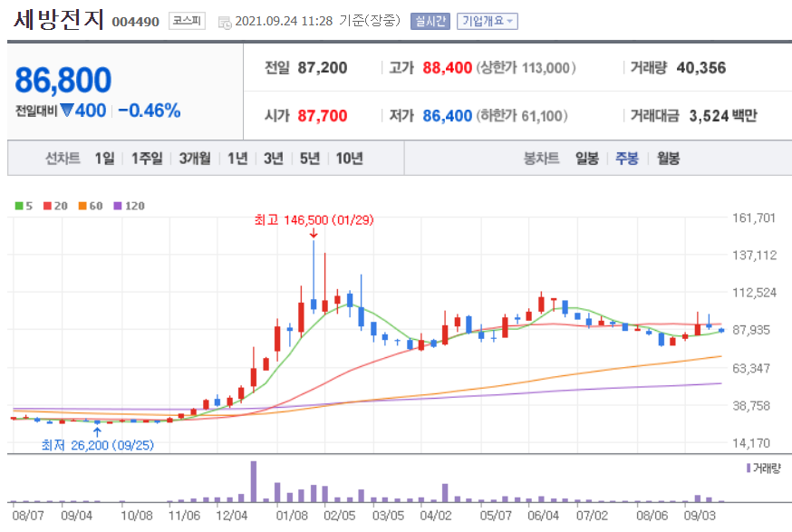The width and height of the screenshot is (792, 532).
Task: Switch to the 월봉 monthly candle chart
Action: [x=668, y=159]
